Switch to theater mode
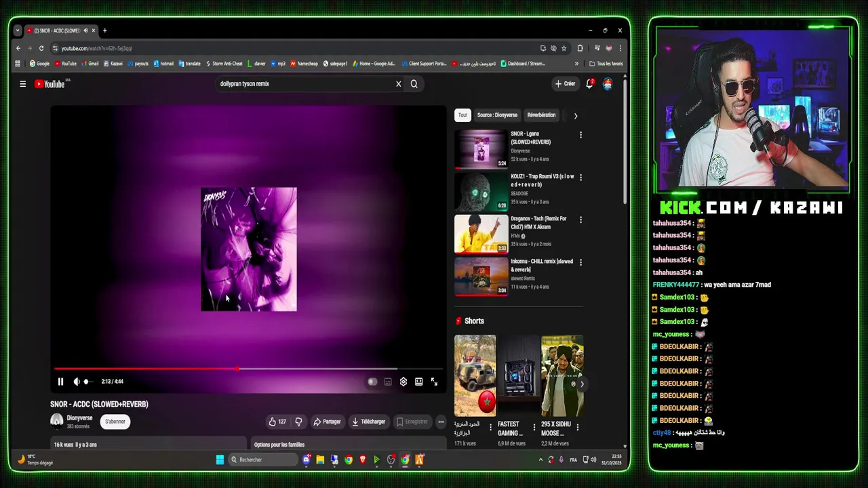 (x=419, y=382)
